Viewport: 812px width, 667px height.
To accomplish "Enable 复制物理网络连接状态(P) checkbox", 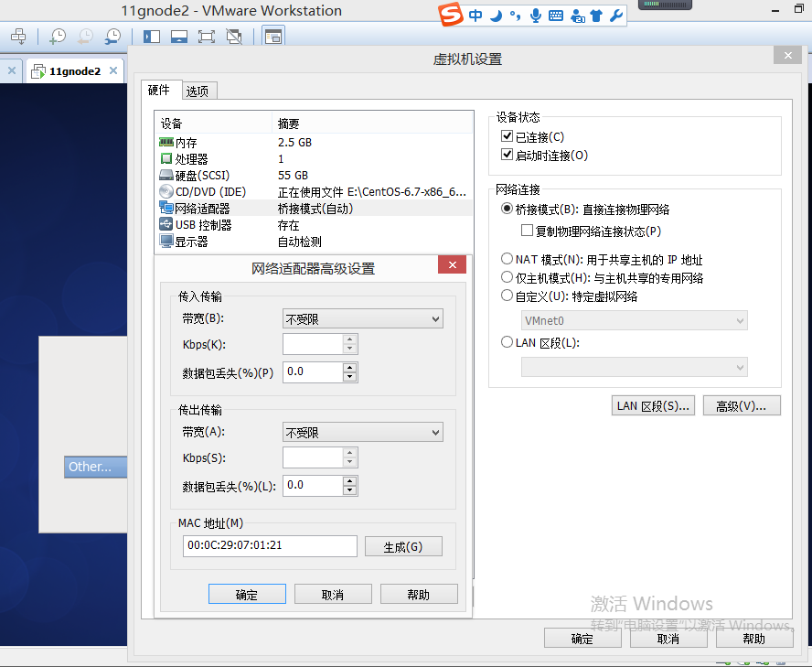I will point(528,231).
